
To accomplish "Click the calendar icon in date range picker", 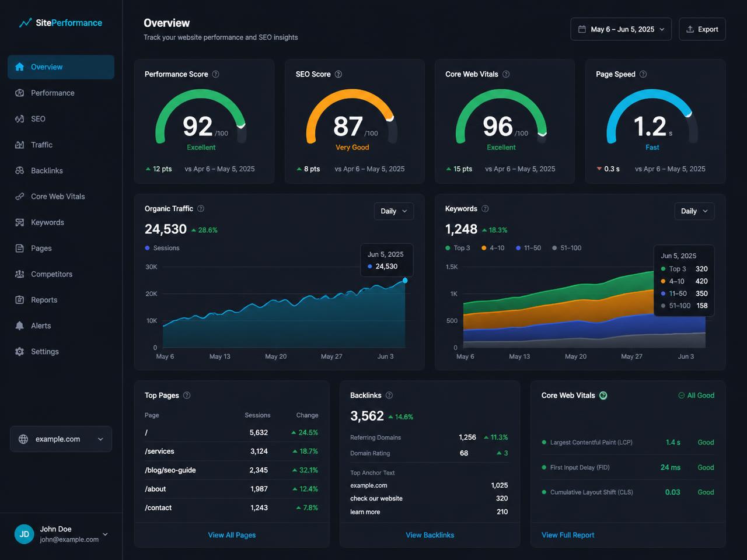I will (x=582, y=29).
